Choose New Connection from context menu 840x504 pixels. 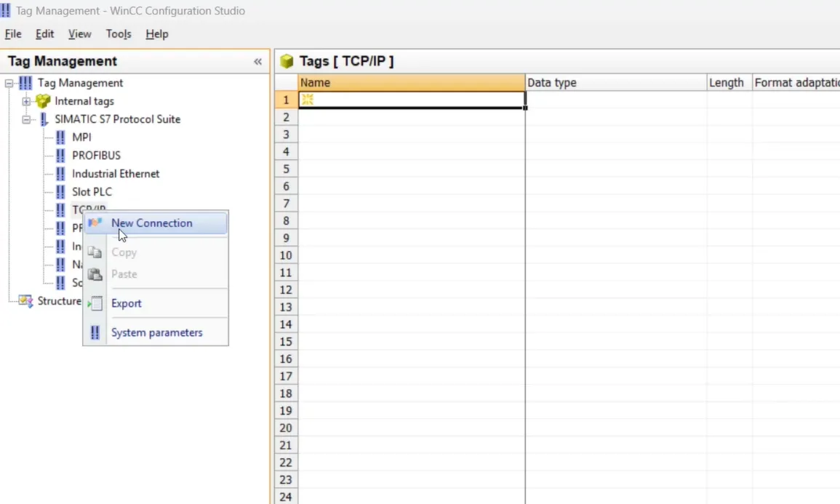pyautogui.click(x=156, y=223)
